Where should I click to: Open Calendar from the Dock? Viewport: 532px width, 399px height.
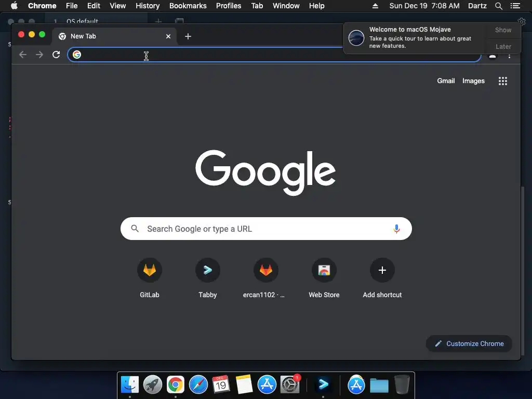(221, 385)
